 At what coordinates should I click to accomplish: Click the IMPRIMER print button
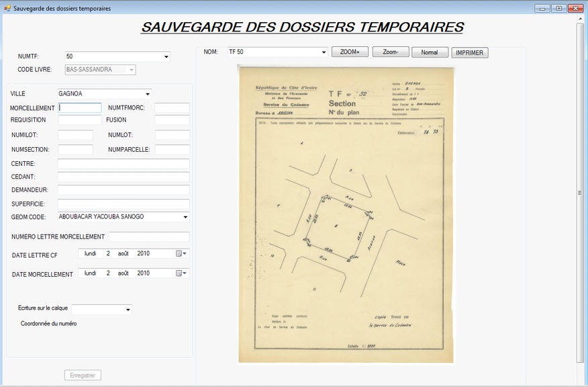pyautogui.click(x=470, y=52)
